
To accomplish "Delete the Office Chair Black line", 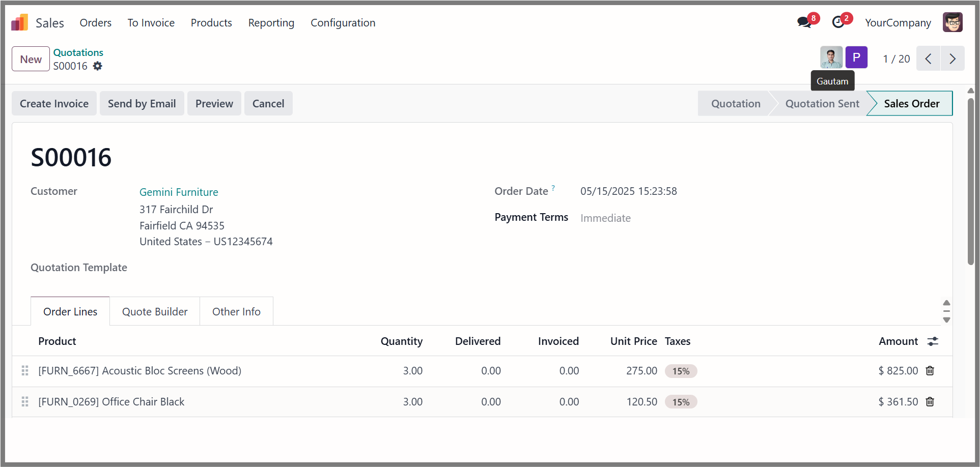I will click(x=930, y=402).
